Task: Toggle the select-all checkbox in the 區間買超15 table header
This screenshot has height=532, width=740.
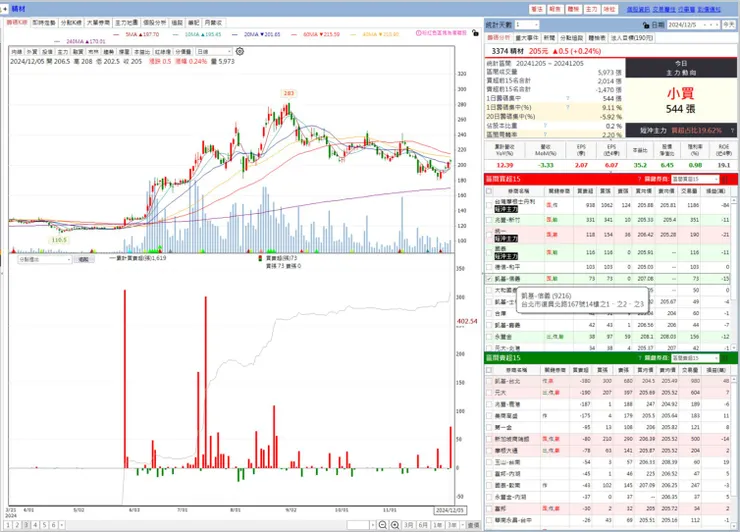Action: click(x=489, y=191)
